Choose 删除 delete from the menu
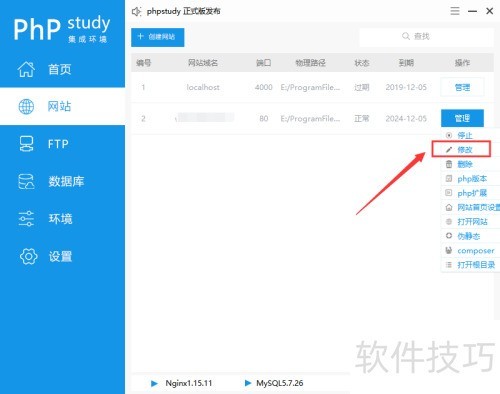 point(470,164)
